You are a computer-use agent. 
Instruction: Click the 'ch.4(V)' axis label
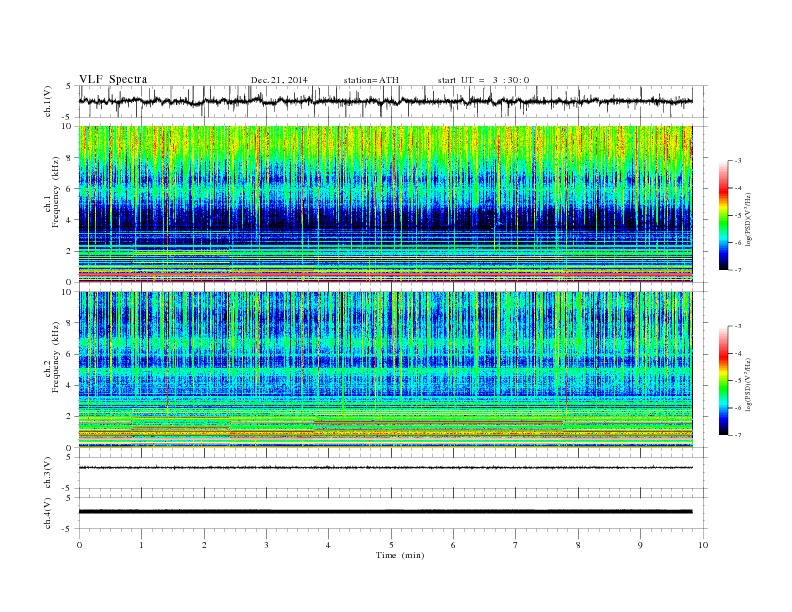(48, 513)
